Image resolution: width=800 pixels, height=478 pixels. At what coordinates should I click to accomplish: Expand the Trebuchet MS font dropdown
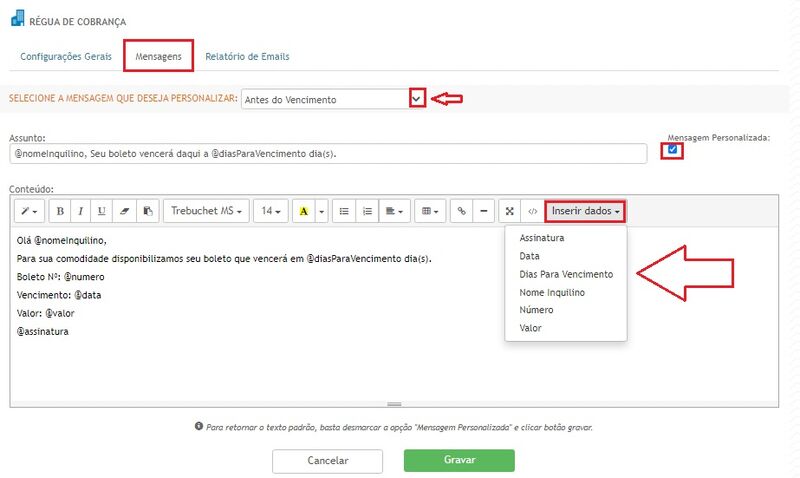click(x=207, y=211)
